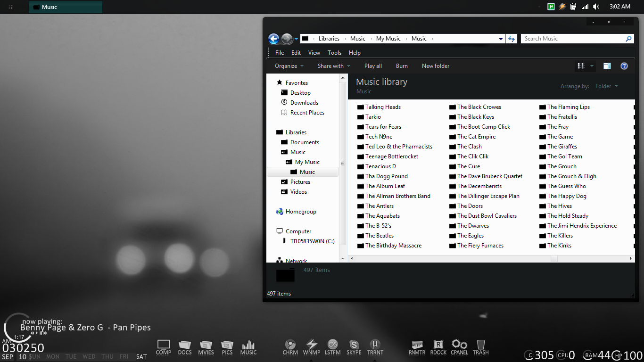The width and height of the screenshot is (644, 362).
Task: Launch Chrome from CHRM dock icon
Action: tap(290, 347)
